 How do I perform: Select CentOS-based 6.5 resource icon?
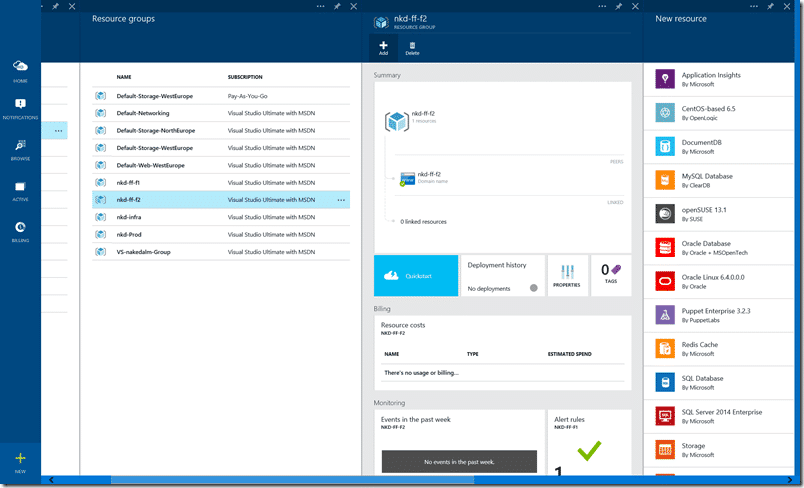tap(665, 113)
